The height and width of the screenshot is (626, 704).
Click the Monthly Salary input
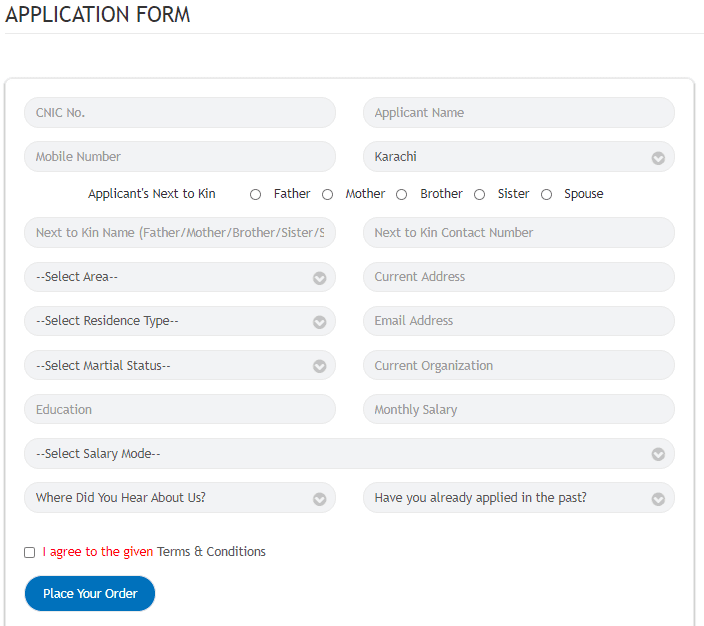(518, 410)
